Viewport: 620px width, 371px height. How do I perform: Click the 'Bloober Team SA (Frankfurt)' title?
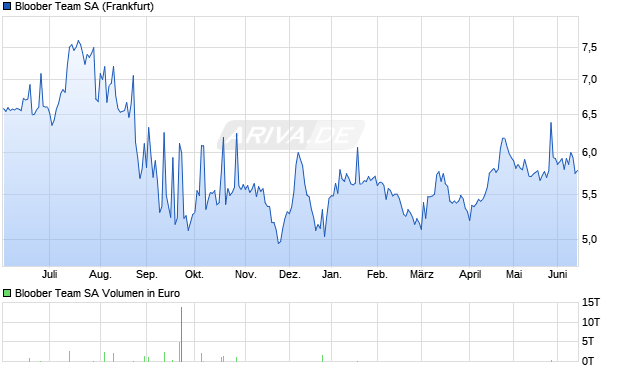point(84,6)
